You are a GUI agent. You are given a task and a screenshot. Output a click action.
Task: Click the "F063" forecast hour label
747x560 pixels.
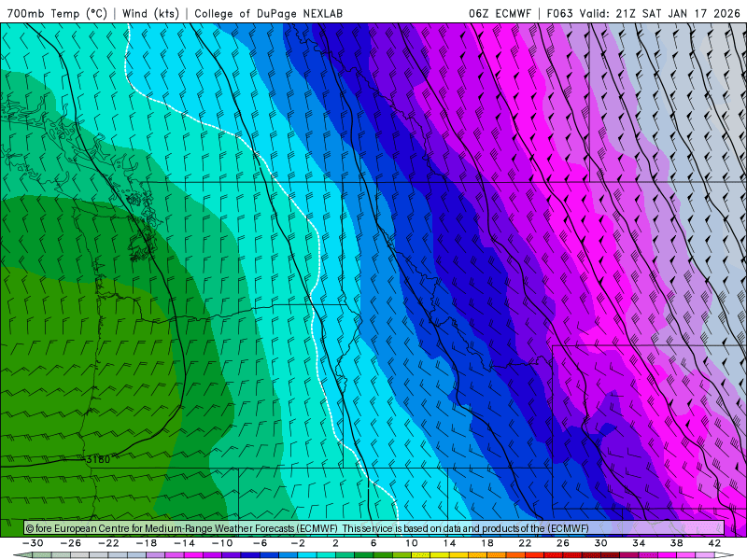(559, 13)
